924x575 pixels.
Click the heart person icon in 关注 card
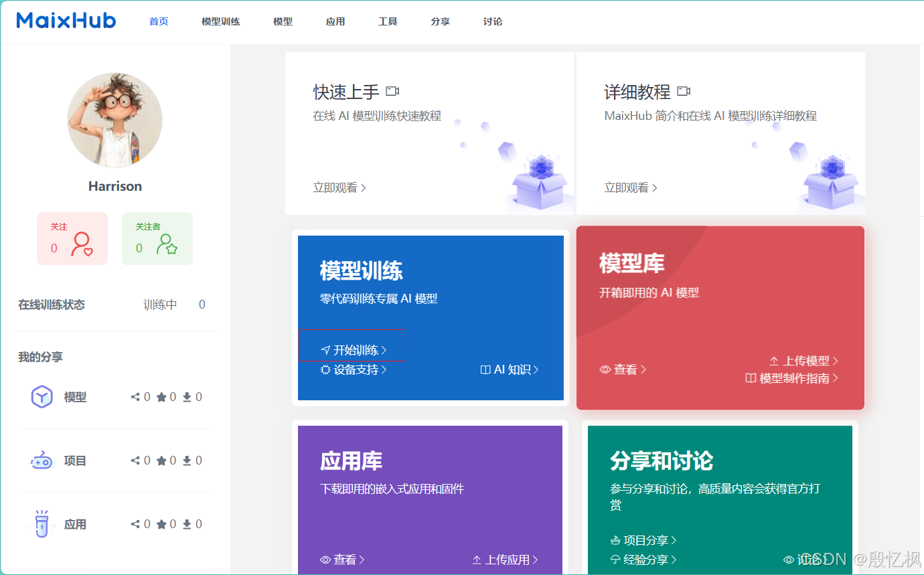82,244
